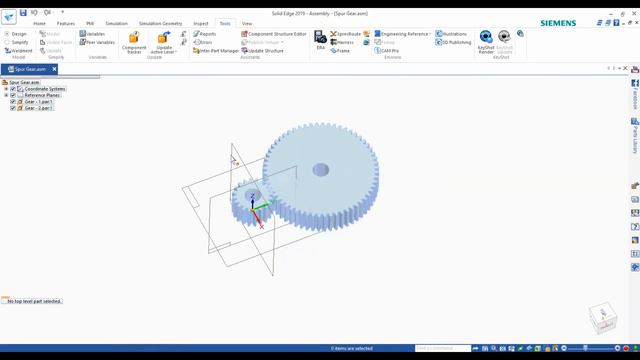
Task: Open the ERA environment
Action: 320,40
